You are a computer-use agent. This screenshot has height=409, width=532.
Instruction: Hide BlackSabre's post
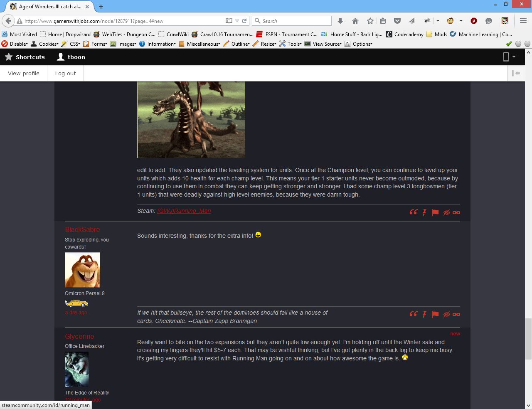pyautogui.click(x=446, y=314)
